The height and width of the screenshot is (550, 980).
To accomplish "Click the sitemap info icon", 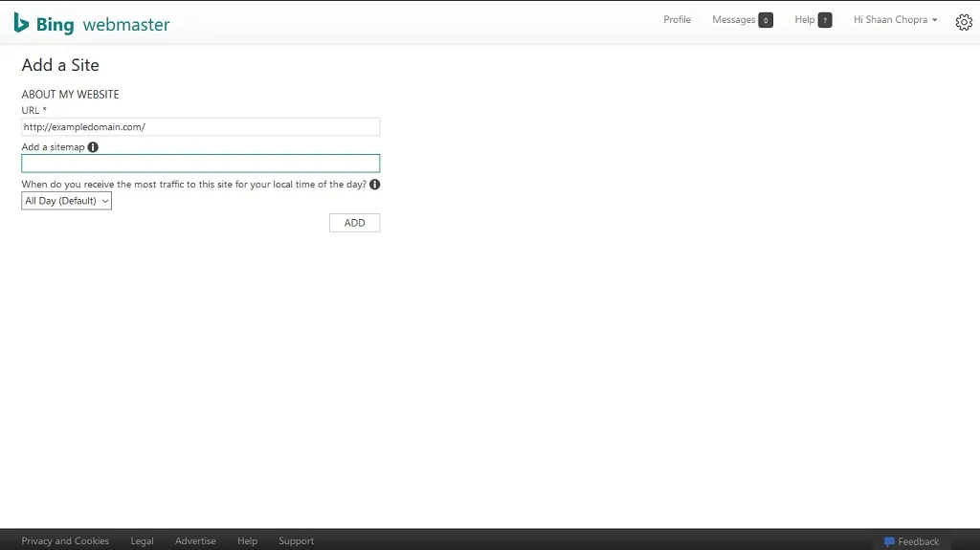I will (x=93, y=147).
